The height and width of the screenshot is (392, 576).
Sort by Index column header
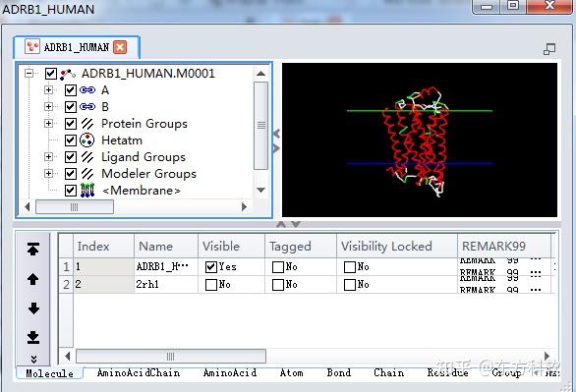103,247
